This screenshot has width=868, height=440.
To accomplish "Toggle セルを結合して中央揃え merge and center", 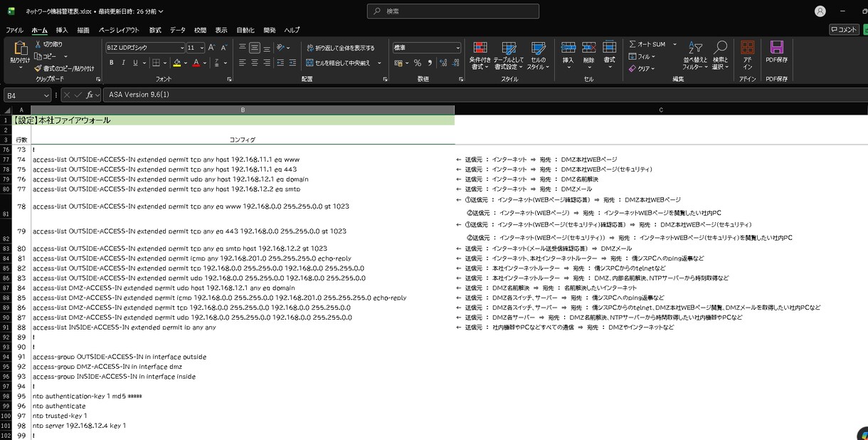I will click(x=339, y=63).
